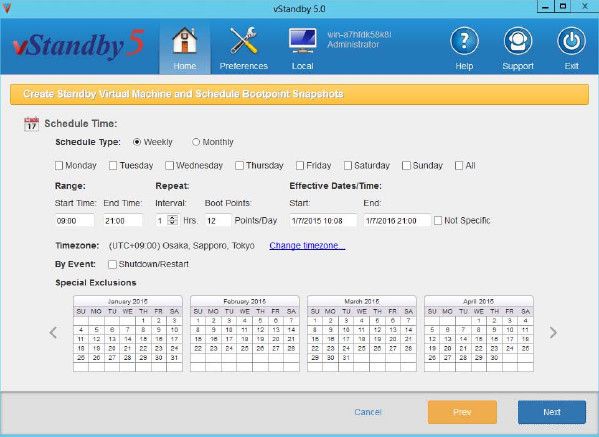This screenshot has width=599, height=437.
Task: Exclude April 30 in calendar
Action: [494, 358]
